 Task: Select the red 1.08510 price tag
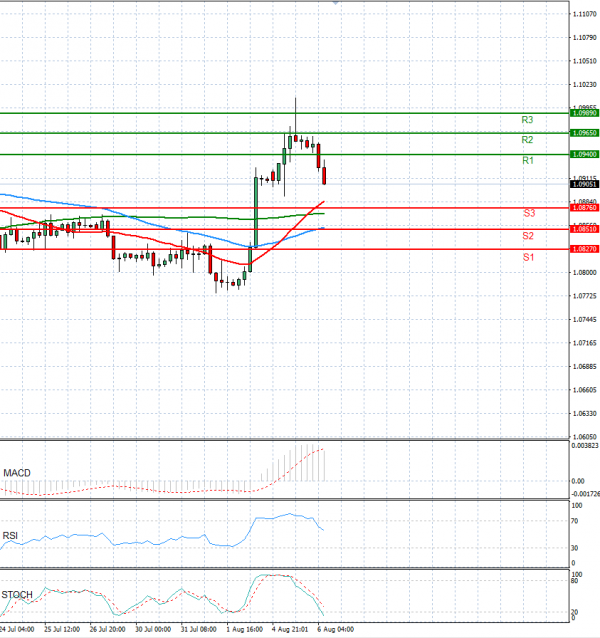[585, 229]
